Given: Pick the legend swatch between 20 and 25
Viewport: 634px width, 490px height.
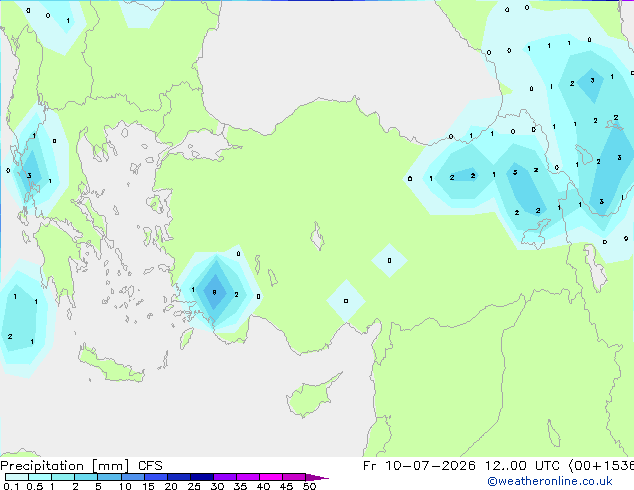Looking at the screenshot, I should pos(178,477).
